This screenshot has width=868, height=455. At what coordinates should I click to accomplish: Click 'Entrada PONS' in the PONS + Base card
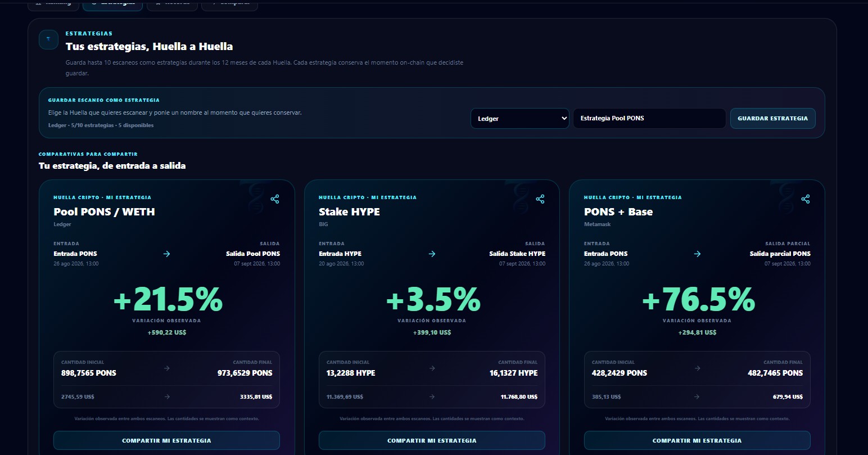click(x=606, y=254)
